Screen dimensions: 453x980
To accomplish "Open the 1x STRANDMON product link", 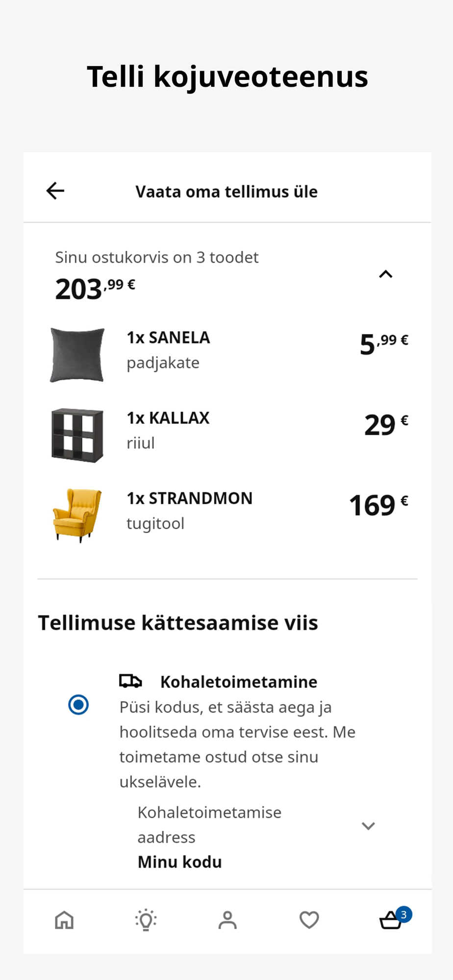I will pyautogui.click(x=189, y=498).
